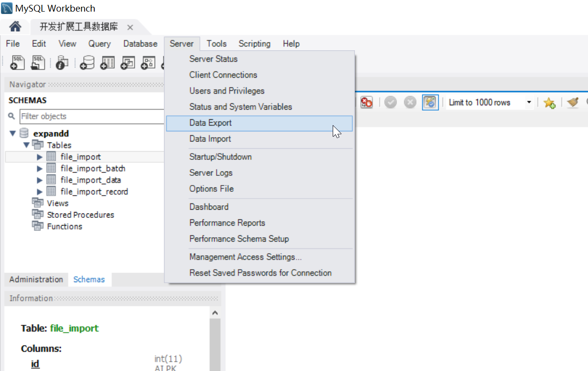Create a new SQL tab
Viewport: 588px width, 371px height.
click(x=17, y=62)
